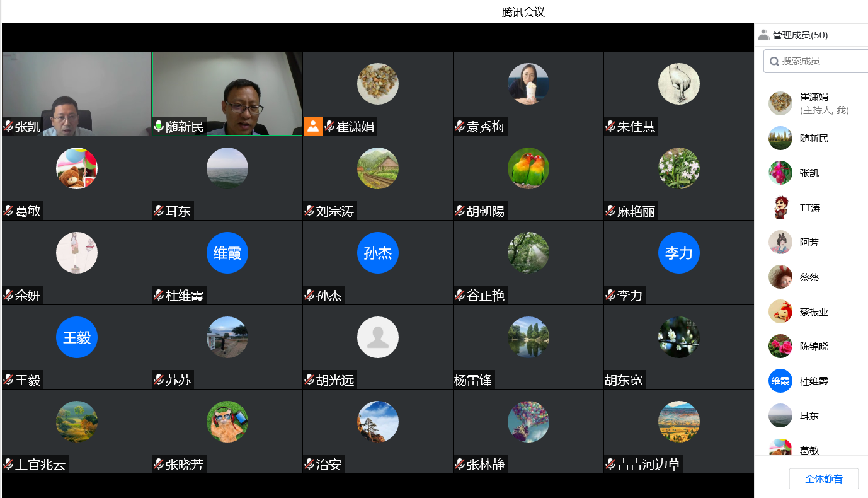Click 阿芳's avatar in the member list

click(x=780, y=243)
